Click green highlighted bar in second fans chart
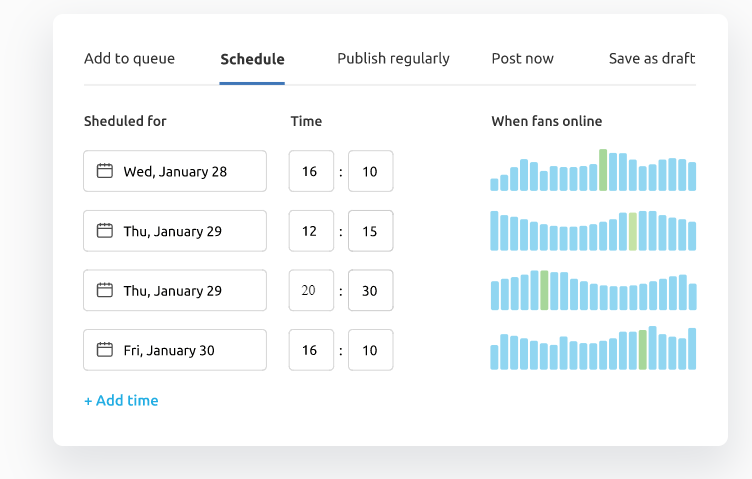Screen dimensions: 752x479 [633, 231]
